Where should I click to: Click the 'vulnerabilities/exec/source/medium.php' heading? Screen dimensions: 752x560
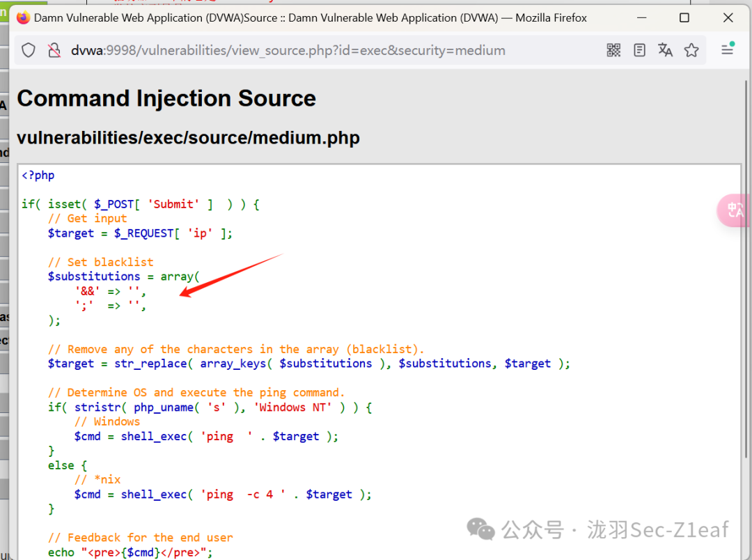pyautogui.click(x=188, y=138)
